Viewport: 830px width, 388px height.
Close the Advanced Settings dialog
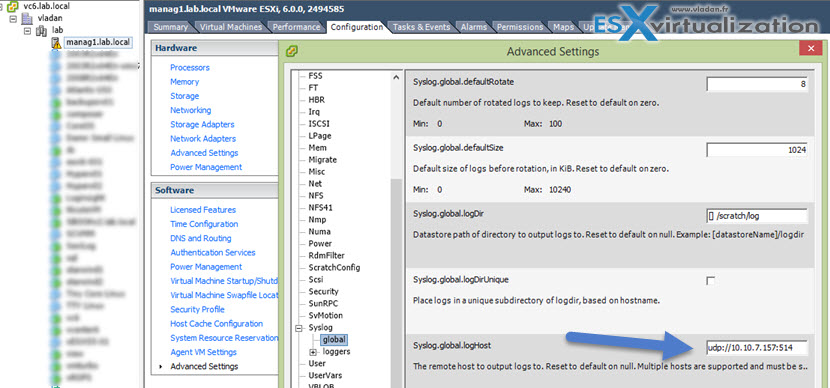click(x=810, y=49)
